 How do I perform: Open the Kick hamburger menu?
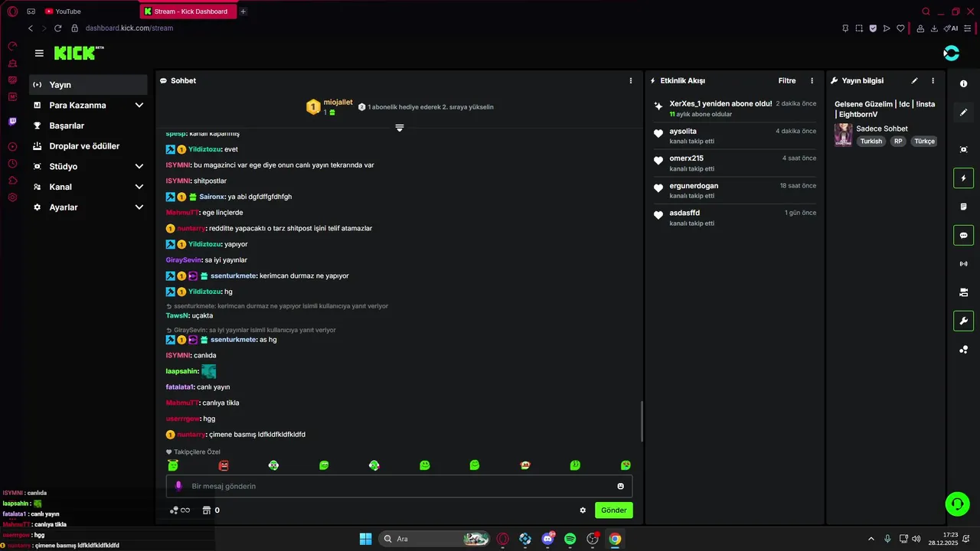[39, 53]
